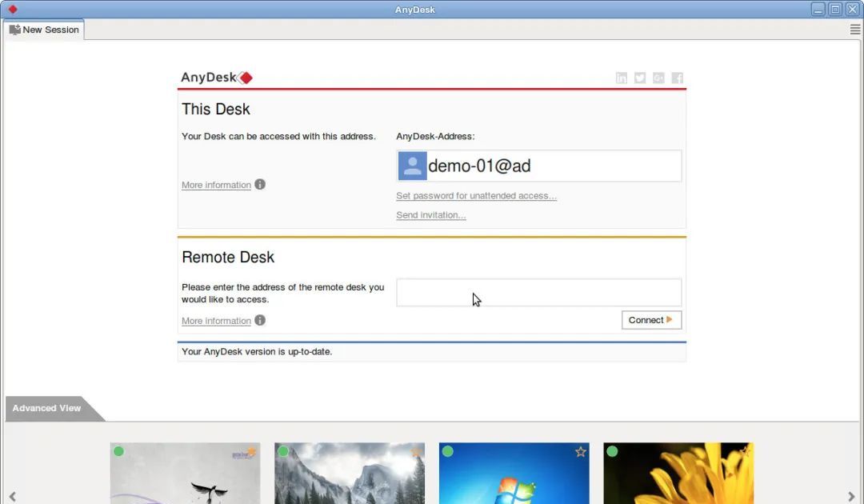Select the demo-01@ad address field

(539, 166)
